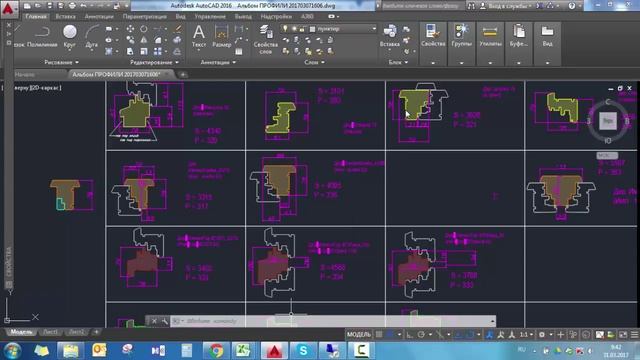Click the keyword search box in title bar

coord(422,6)
